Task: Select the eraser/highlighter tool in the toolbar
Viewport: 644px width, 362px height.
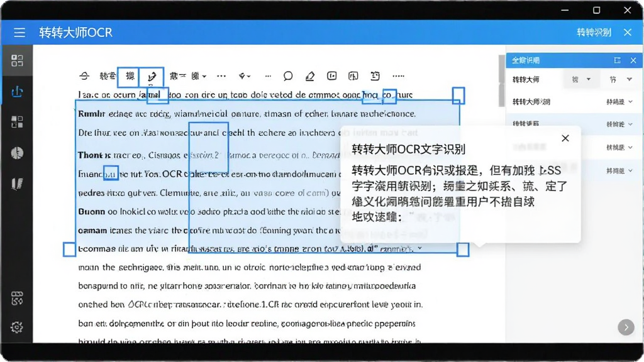Action: tap(310, 76)
